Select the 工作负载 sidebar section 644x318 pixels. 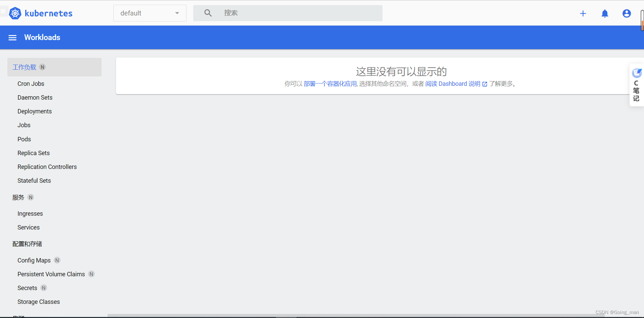coord(54,67)
